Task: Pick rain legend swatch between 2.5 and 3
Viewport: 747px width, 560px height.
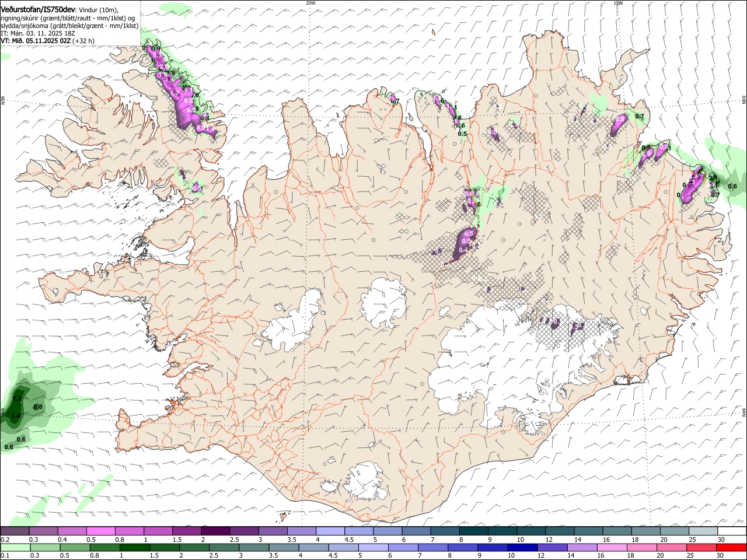Action: (225, 547)
